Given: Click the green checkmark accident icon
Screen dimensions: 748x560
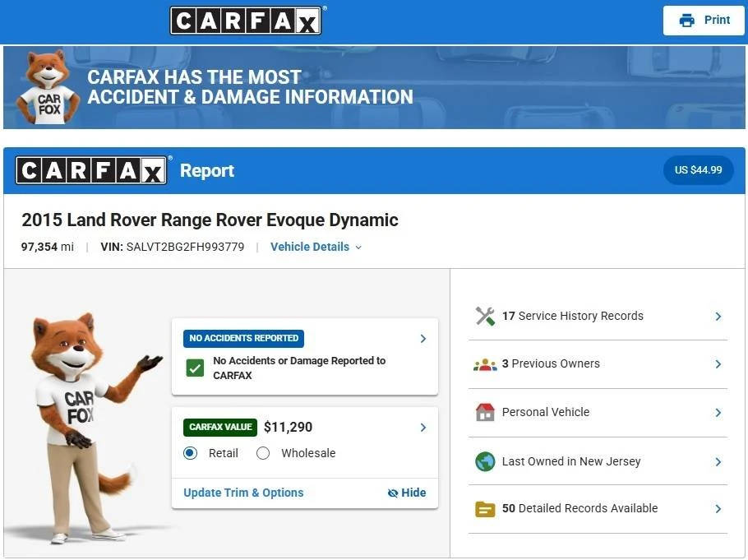Looking at the screenshot, I should coord(195,368).
